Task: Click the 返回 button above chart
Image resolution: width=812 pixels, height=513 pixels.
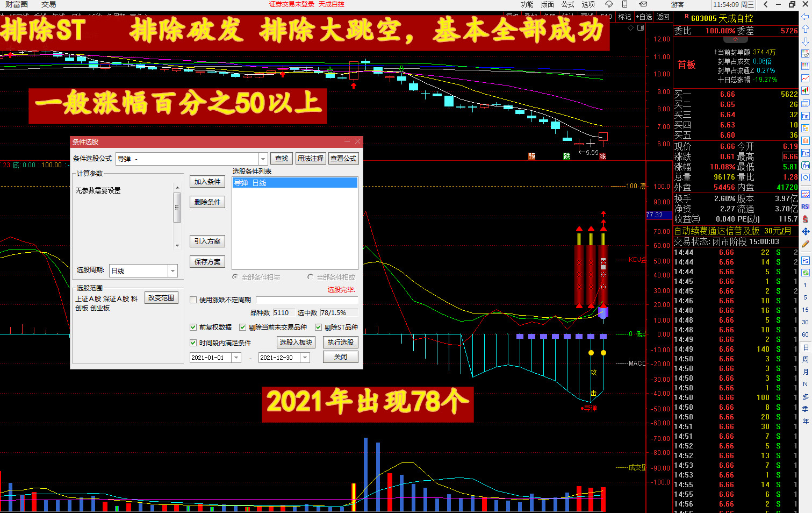Action: tap(663, 17)
